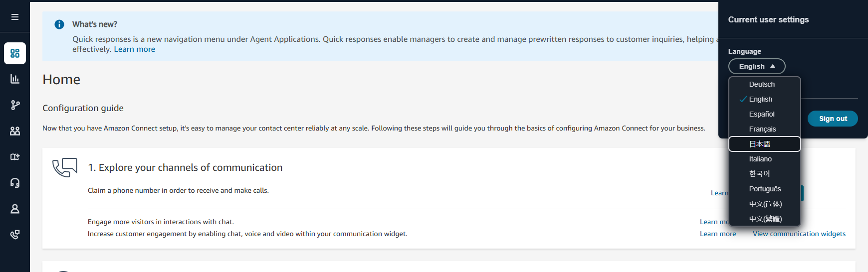Open the What's new Learn more link
This screenshot has height=272, width=868.
134,49
